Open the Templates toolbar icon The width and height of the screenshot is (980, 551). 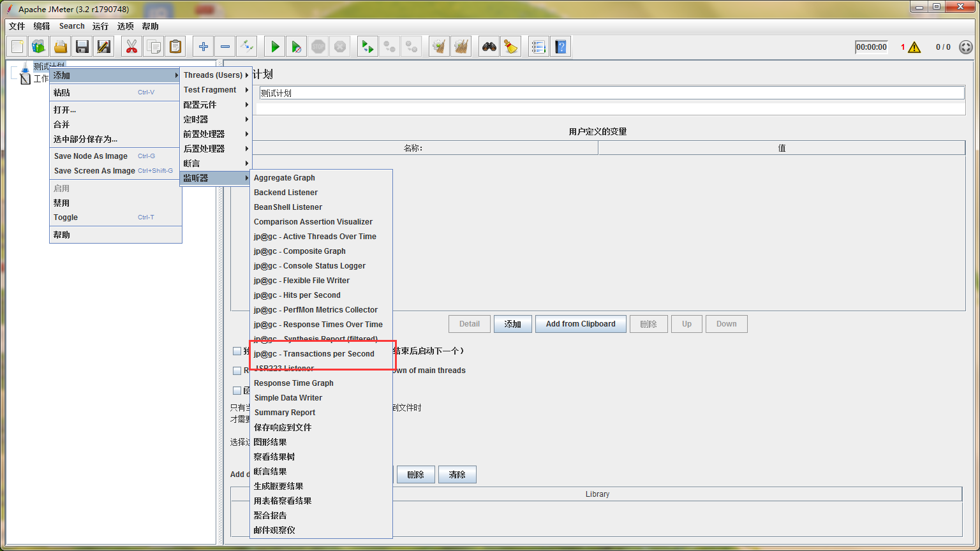coord(39,47)
